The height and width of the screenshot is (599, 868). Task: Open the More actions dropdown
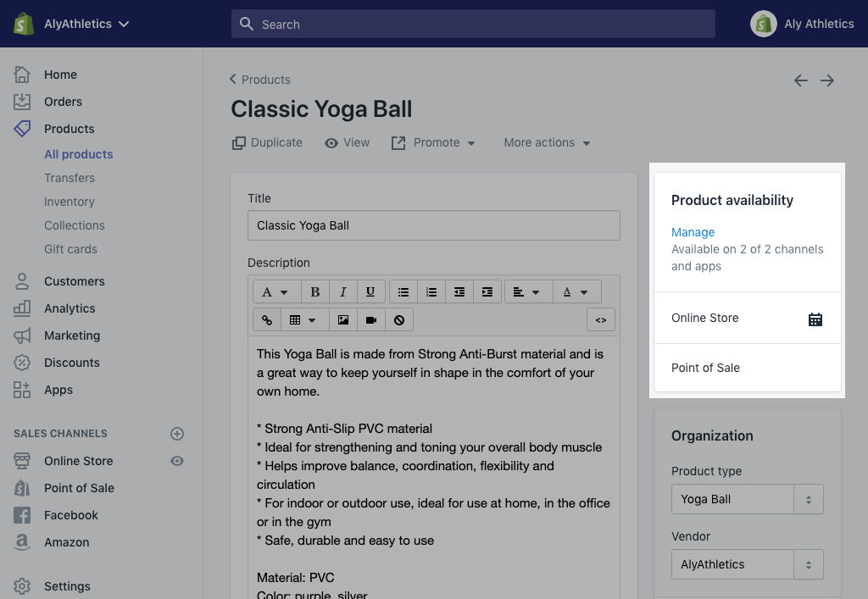(x=547, y=142)
